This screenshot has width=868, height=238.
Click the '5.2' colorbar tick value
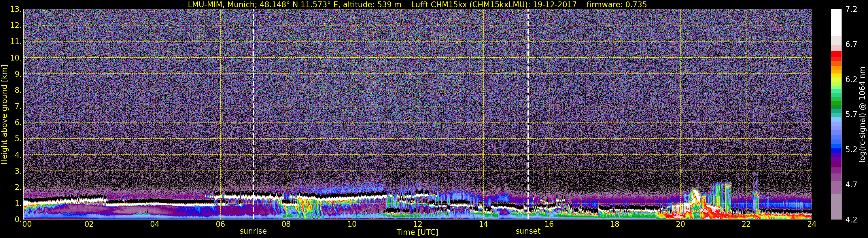coord(851,149)
